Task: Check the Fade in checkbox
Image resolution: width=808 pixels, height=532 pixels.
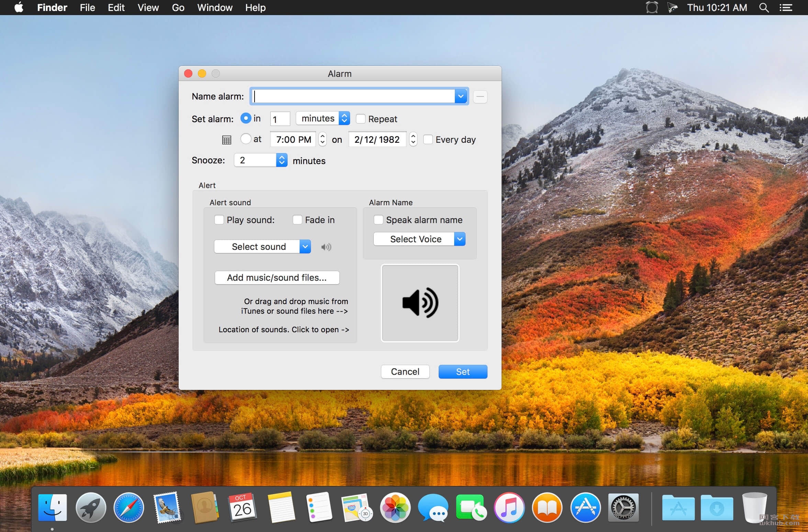Action: point(297,220)
